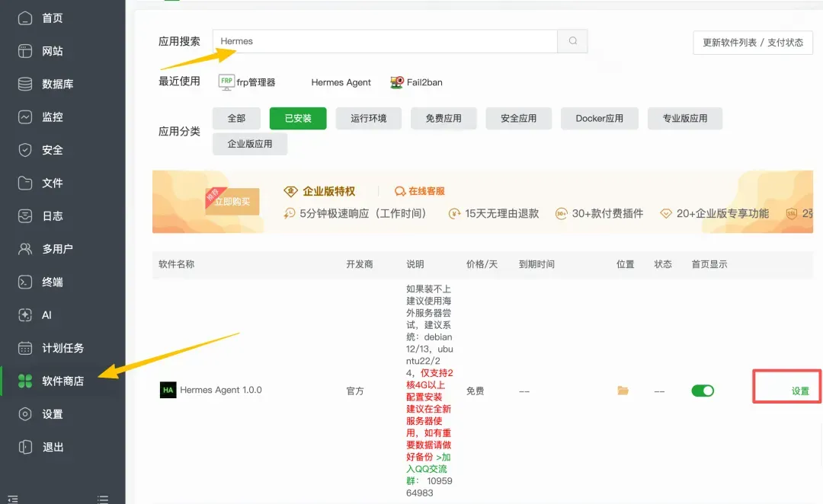Open the 计划任务 calendar icon
Viewport: 823px width, 504px height.
pos(24,348)
